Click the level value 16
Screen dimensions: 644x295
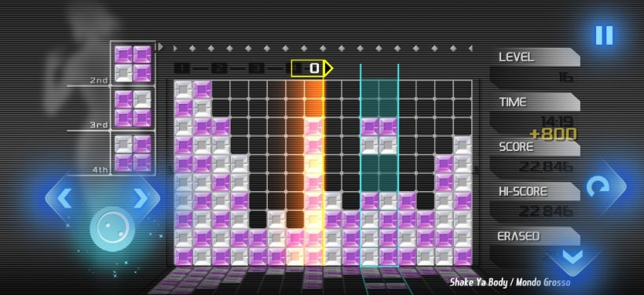(x=565, y=77)
